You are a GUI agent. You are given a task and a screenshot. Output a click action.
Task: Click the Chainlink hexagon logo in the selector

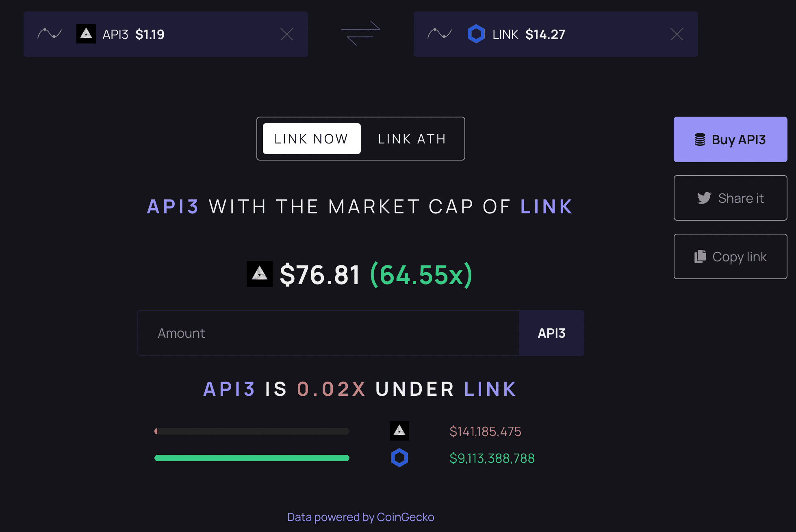click(476, 34)
